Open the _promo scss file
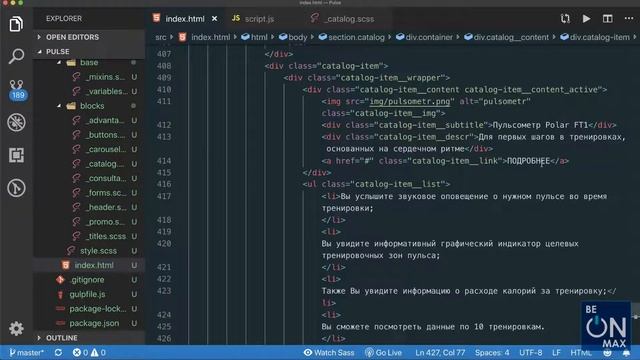640x360 pixels. click(105, 222)
